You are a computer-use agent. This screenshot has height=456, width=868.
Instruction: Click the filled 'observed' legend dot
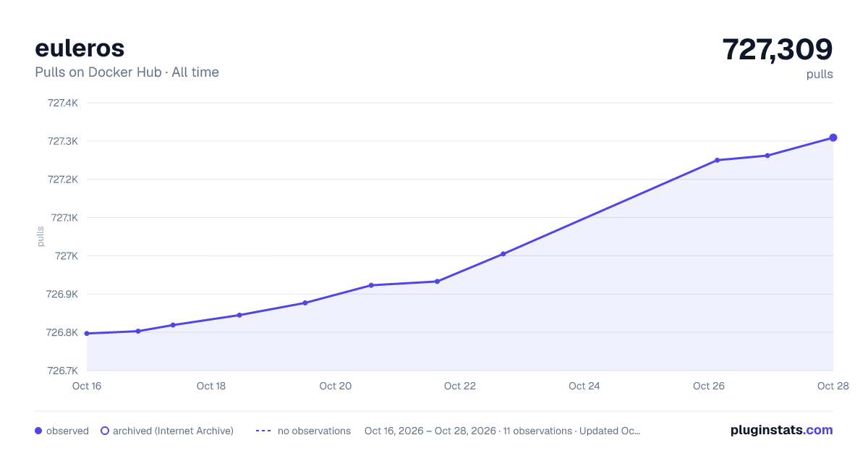coord(38,431)
